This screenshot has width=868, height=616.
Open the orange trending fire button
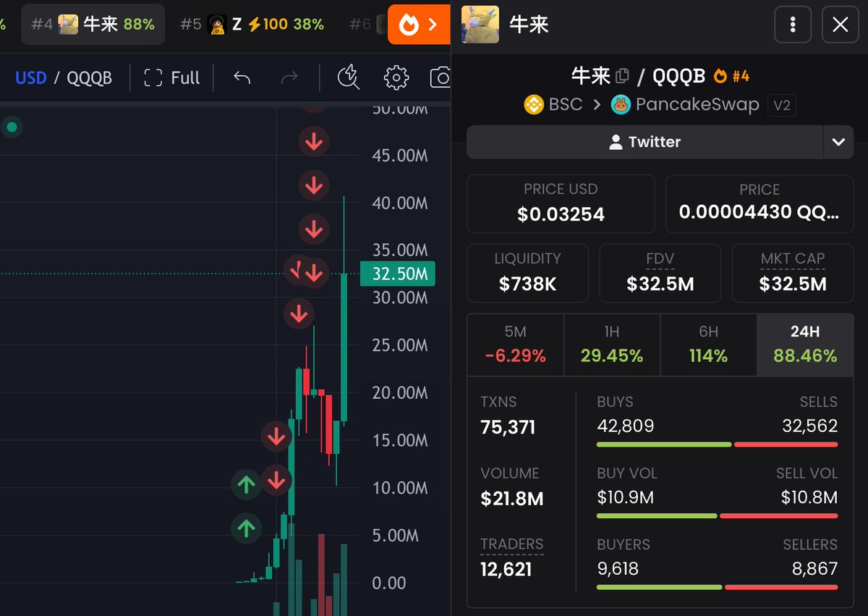click(420, 25)
